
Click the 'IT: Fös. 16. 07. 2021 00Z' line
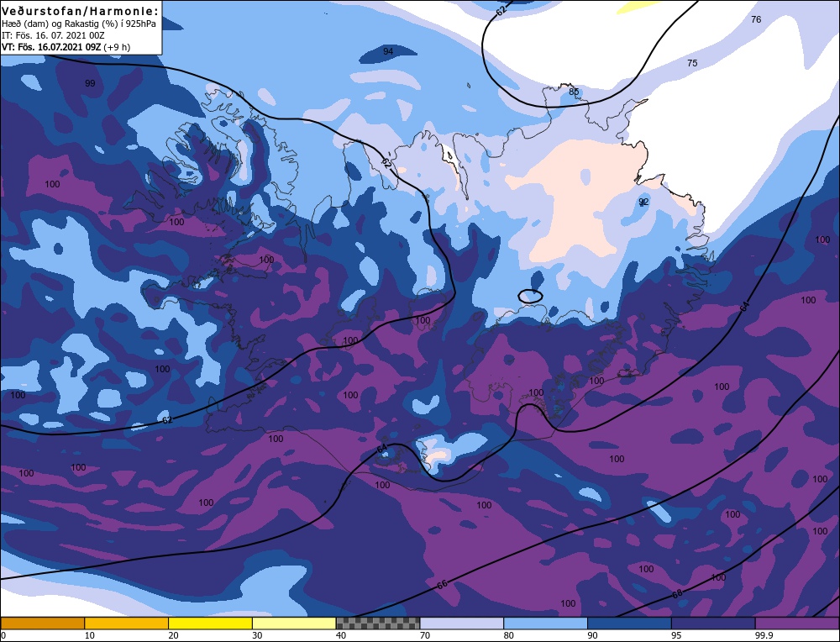(x=53, y=35)
